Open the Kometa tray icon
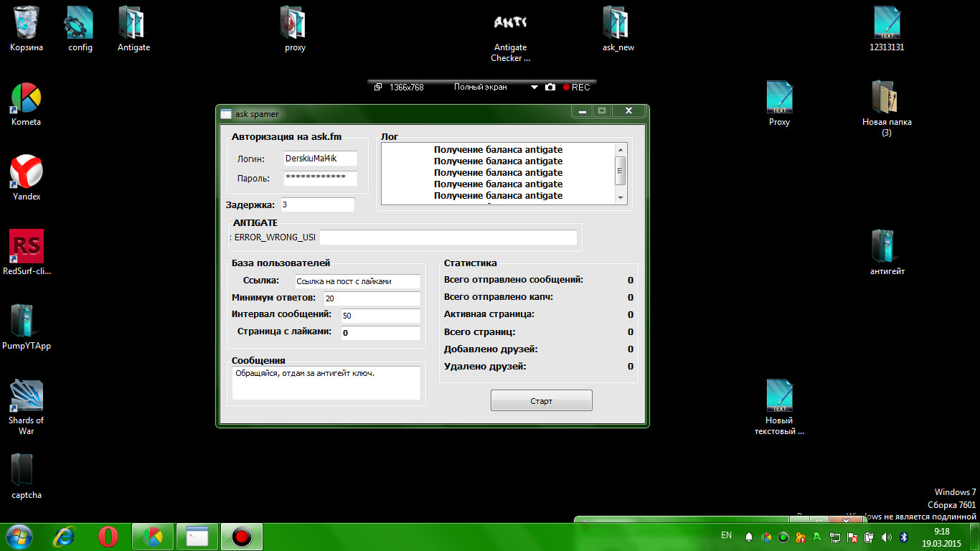 tap(766, 537)
